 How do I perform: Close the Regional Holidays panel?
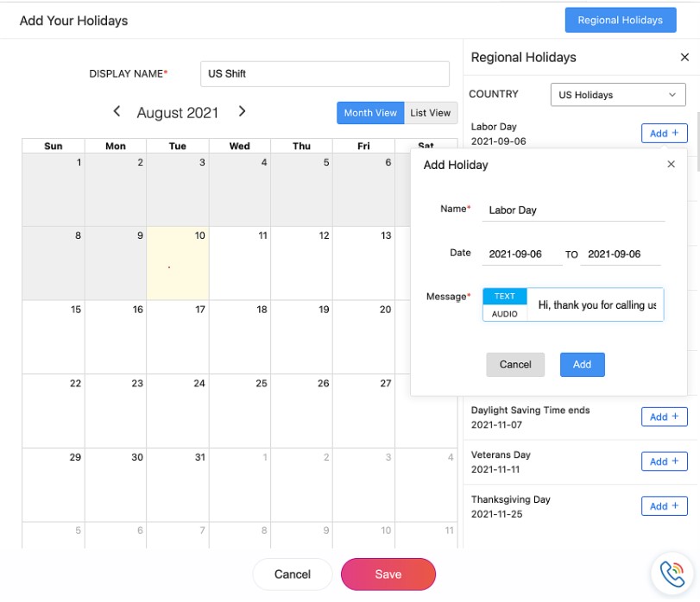click(684, 57)
